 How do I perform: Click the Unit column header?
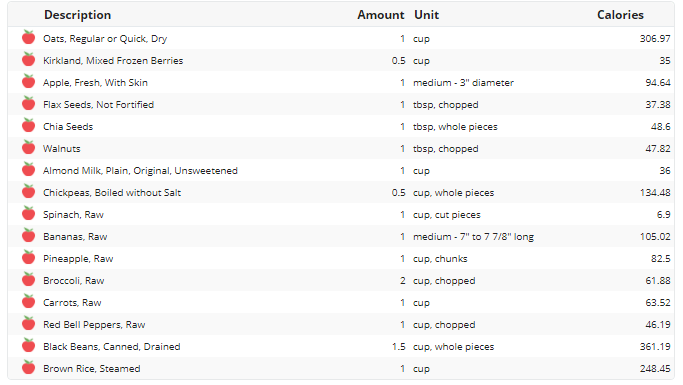[x=426, y=15]
